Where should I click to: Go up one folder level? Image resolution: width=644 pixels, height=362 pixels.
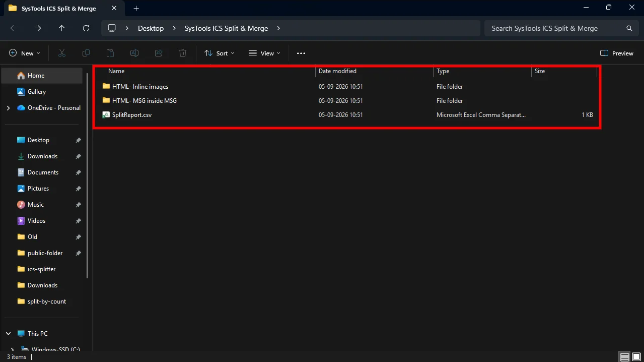click(x=62, y=28)
